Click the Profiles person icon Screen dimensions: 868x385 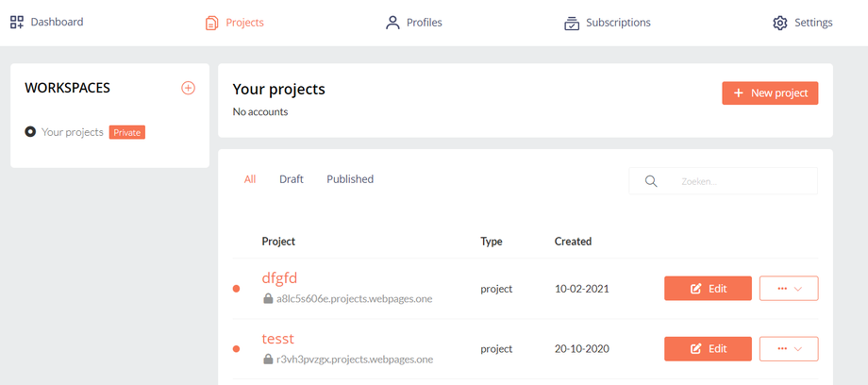coord(392,23)
